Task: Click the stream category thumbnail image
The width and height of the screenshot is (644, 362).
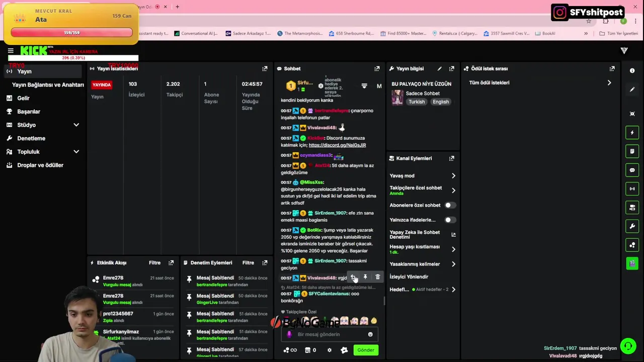Action: 397,98
